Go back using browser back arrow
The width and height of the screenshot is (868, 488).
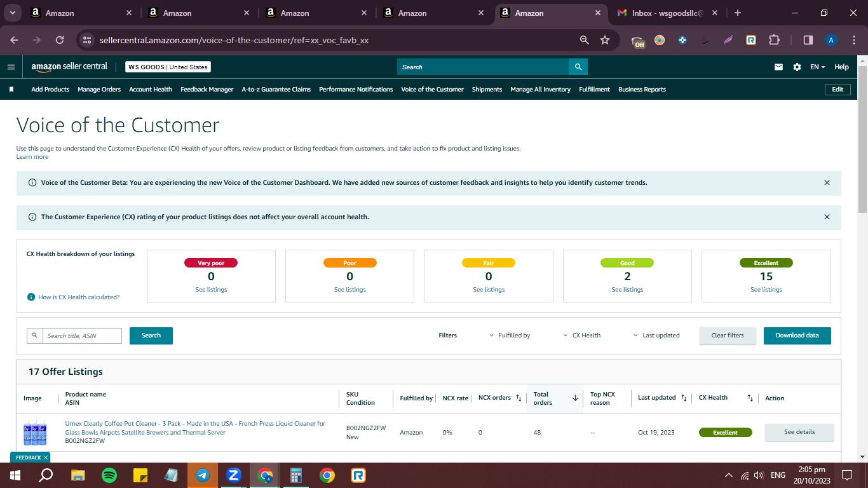click(14, 40)
